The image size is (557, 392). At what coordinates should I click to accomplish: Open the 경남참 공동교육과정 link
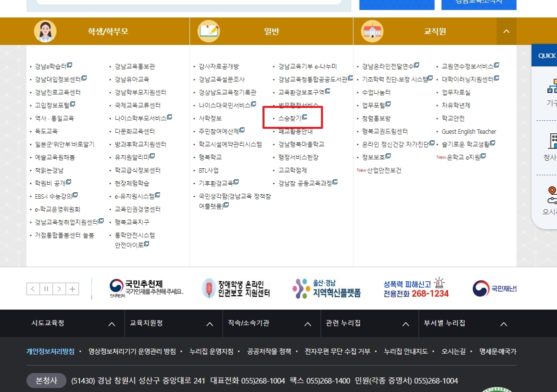pyautogui.click(x=307, y=183)
